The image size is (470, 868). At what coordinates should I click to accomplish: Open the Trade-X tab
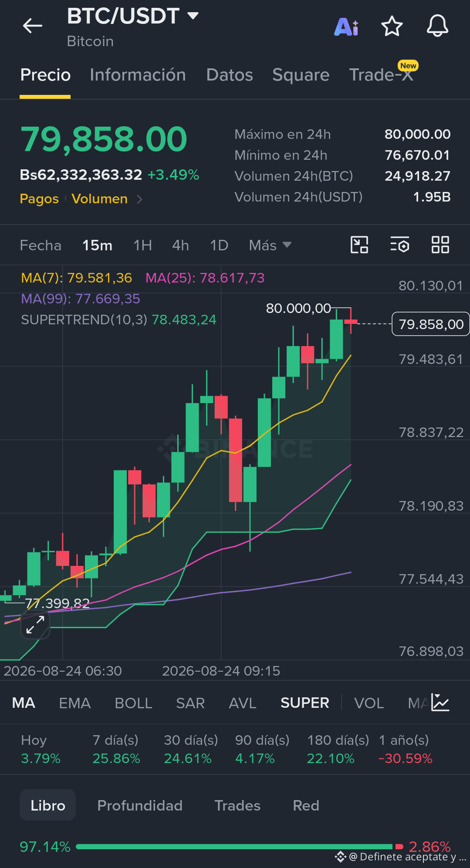point(381,75)
